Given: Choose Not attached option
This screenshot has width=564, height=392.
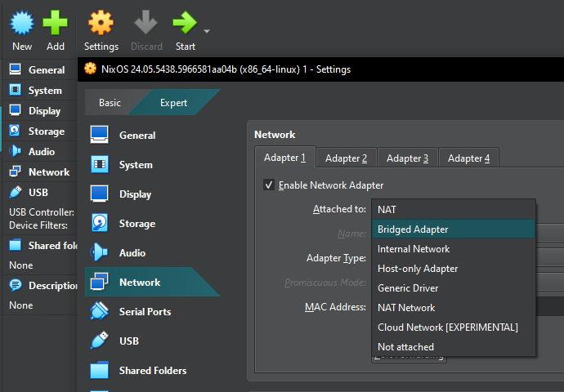Looking at the screenshot, I should click(x=454, y=347).
